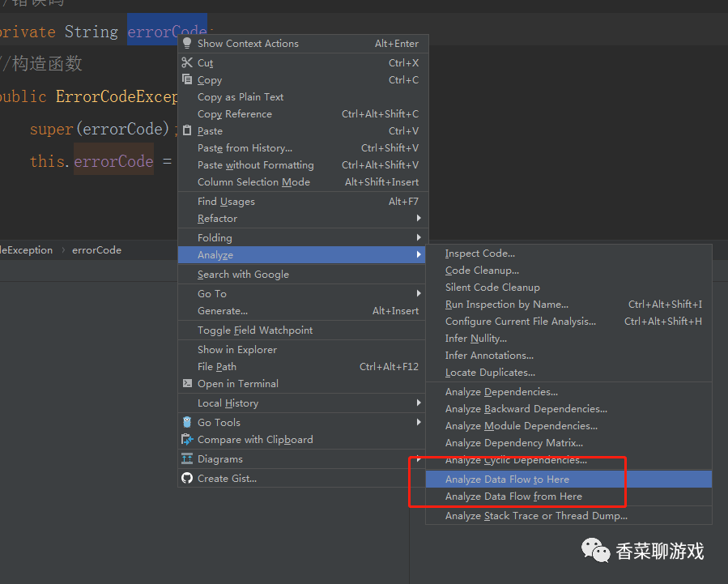Expand the Local History submenu arrow

[419, 403]
